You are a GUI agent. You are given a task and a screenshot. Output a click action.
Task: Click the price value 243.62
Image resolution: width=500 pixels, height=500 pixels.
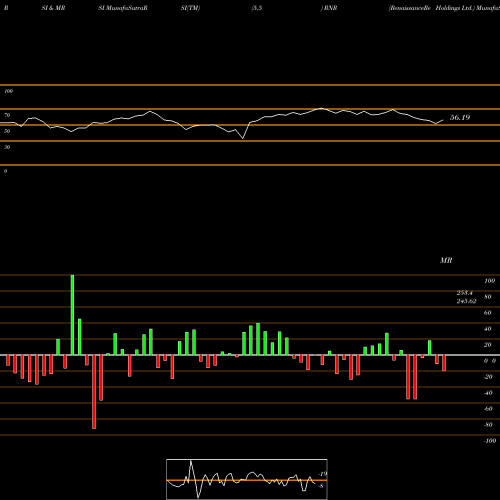pyautogui.click(x=466, y=301)
